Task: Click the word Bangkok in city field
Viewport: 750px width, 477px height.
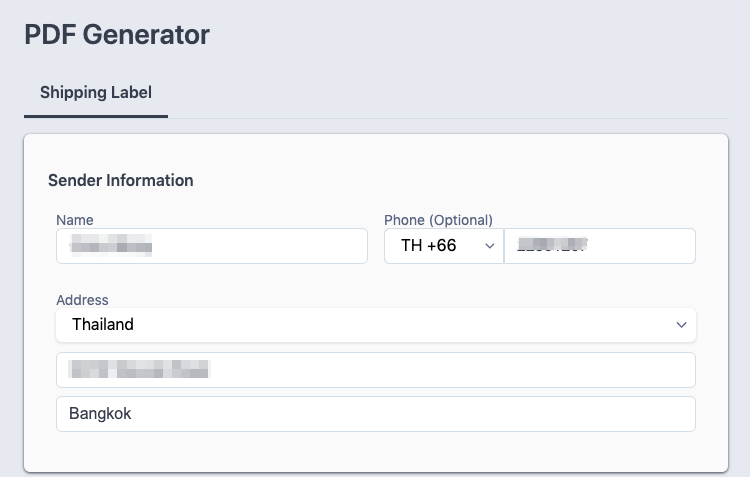Action: (100, 413)
